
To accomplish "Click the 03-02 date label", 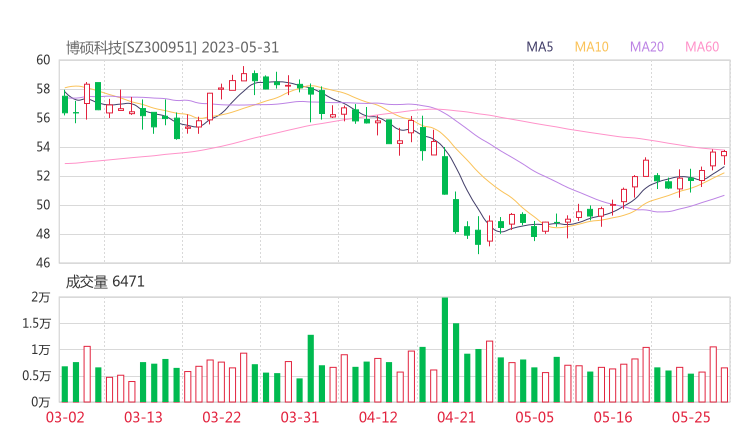I will tap(65, 417).
